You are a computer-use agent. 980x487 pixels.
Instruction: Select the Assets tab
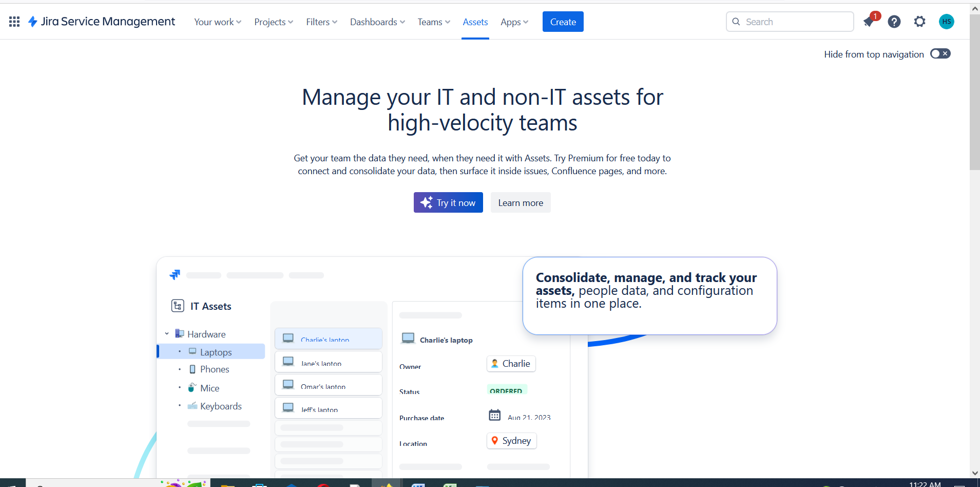click(x=475, y=22)
